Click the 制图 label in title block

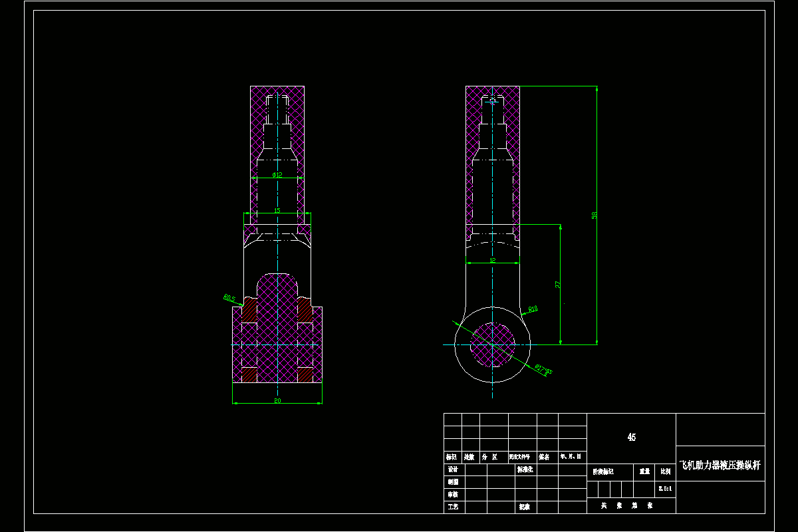tap(453, 481)
